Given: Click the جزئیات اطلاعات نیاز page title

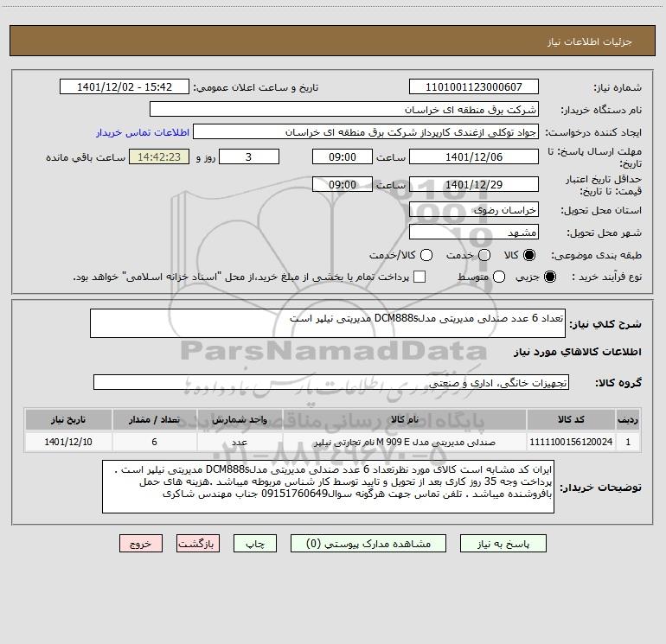Looking at the screenshot, I should click(590, 41).
